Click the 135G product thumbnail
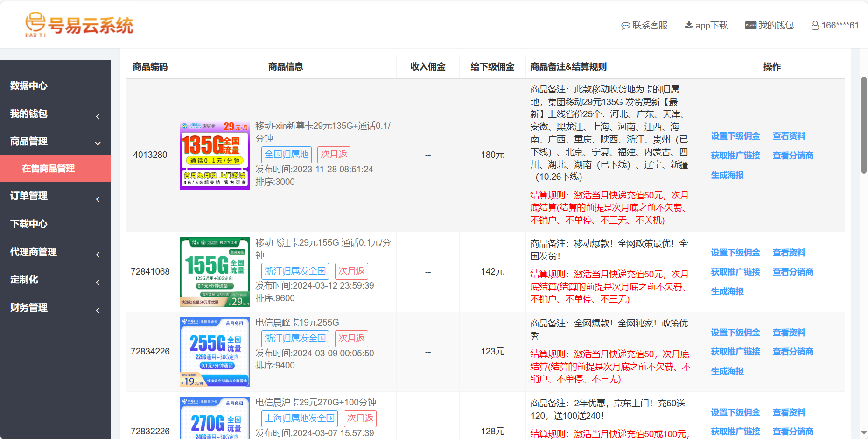The height and width of the screenshot is (439, 868). [215, 155]
